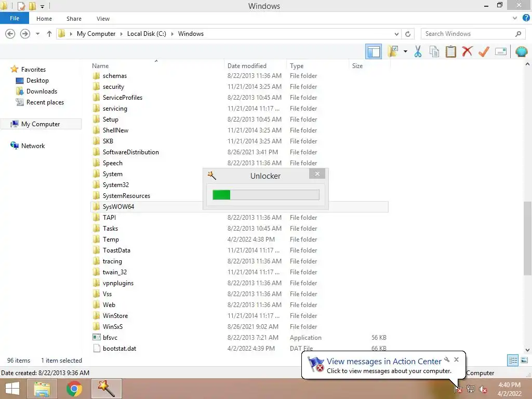
Task: Select Favorites in navigation pane
Action: pyautogui.click(x=33, y=69)
